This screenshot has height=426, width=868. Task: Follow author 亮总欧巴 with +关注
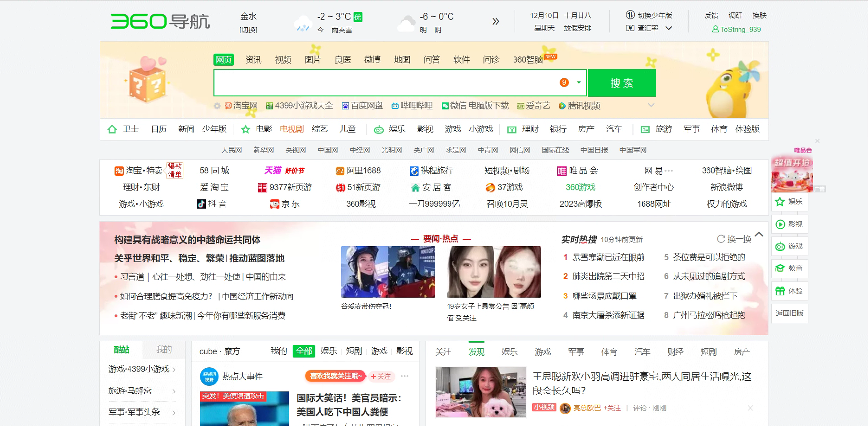tap(612, 408)
